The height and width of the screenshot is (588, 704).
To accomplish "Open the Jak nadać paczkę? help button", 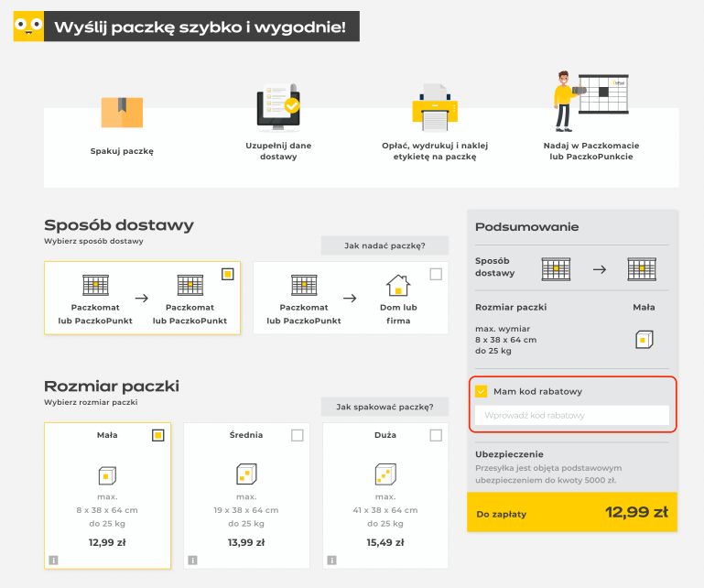I will click(x=384, y=245).
